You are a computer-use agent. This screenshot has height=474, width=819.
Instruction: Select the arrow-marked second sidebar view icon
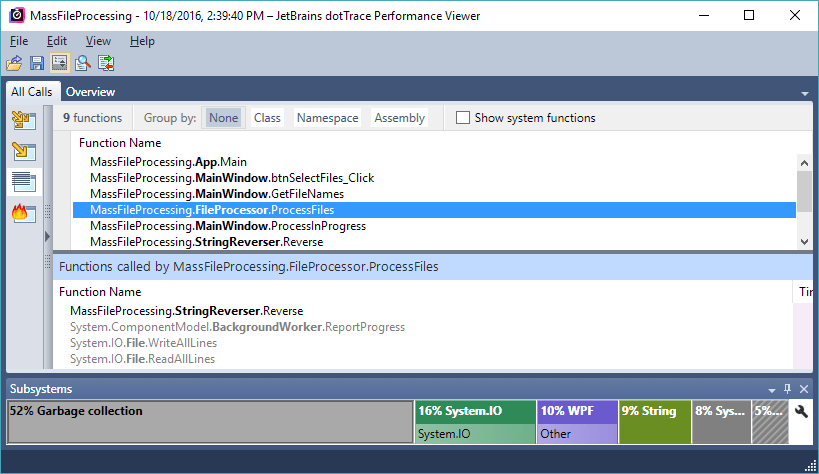[x=24, y=152]
